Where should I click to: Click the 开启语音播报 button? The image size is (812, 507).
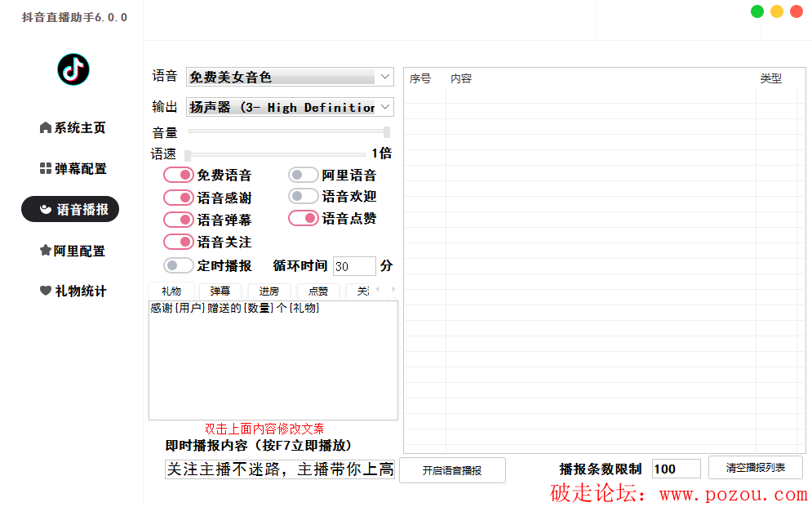point(452,470)
